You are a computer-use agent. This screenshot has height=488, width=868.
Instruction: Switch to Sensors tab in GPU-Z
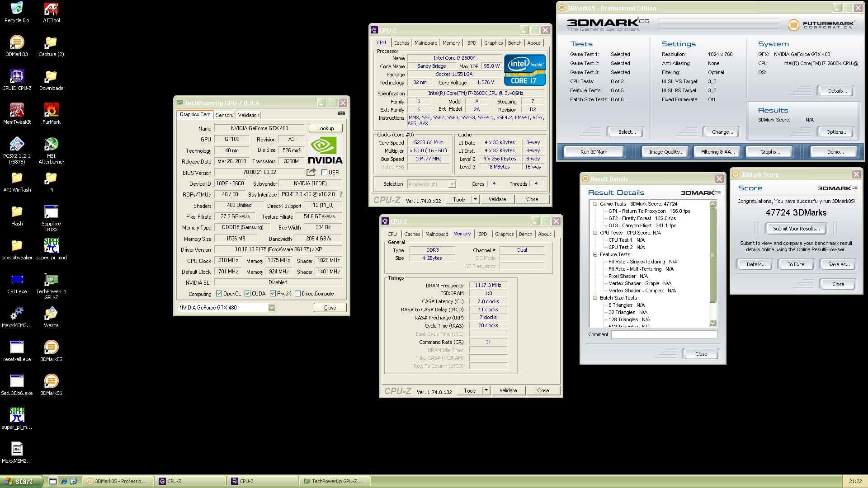[224, 115]
